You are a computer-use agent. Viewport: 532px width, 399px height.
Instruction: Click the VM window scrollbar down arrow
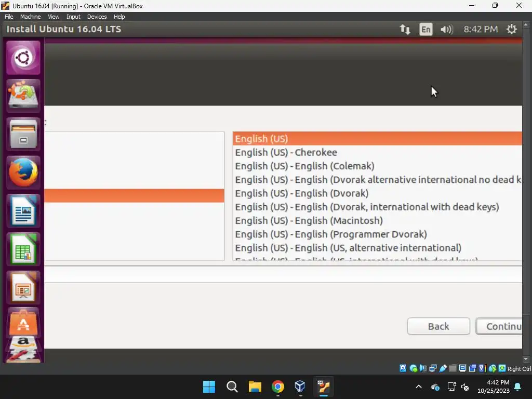526,359
